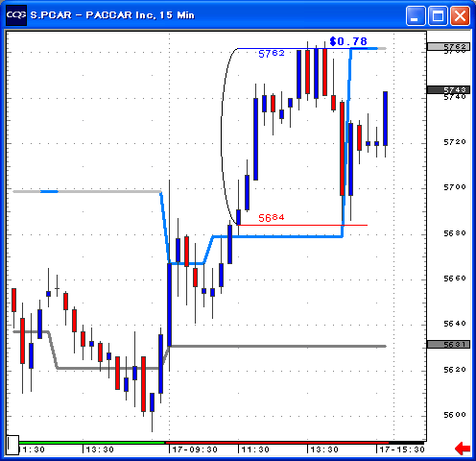Click the 5720 scale value
The image size is (476, 461).
coord(455,142)
